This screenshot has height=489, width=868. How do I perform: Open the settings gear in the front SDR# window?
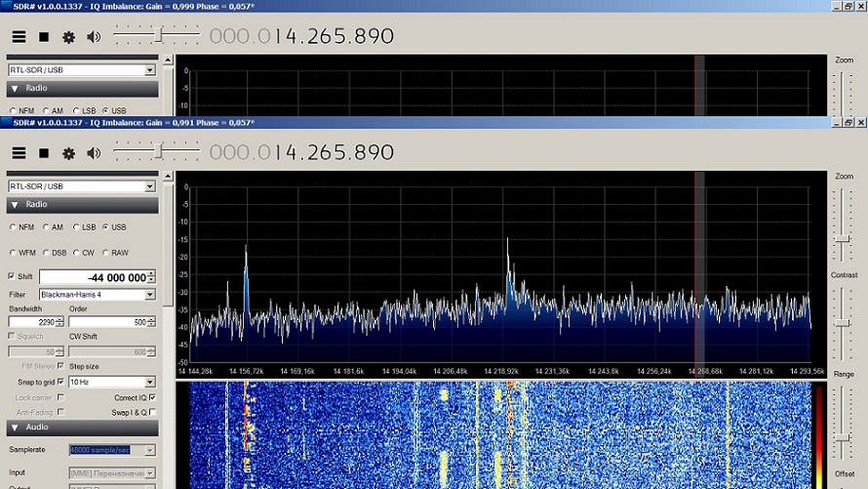click(68, 153)
